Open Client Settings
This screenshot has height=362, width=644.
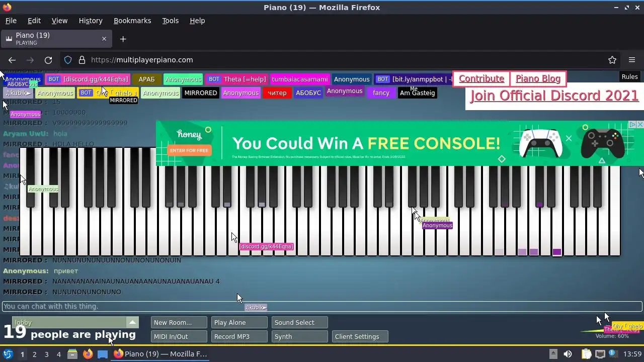point(360,337)
